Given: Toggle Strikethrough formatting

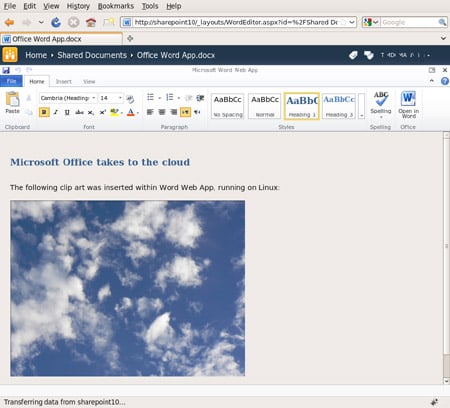Looking at the screenshot, I should 79,112.
